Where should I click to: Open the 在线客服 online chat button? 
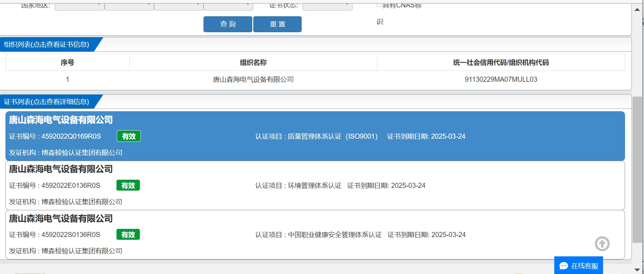coord(578,266)
